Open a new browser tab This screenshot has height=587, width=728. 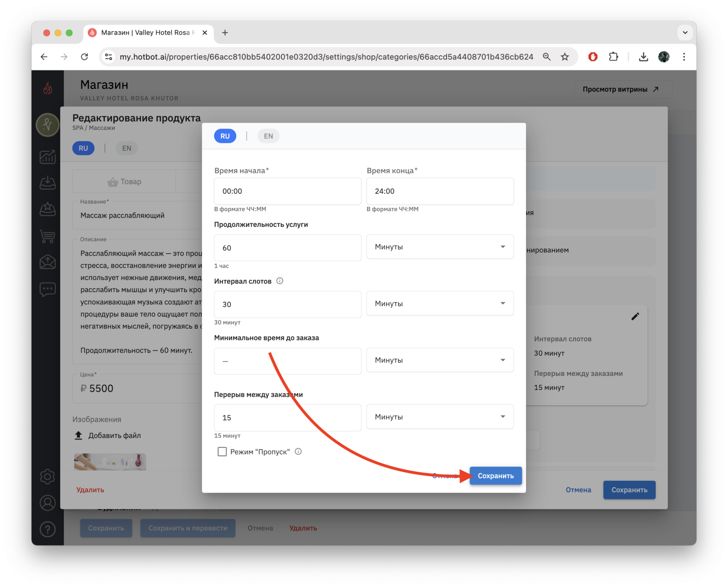[225, 32]
